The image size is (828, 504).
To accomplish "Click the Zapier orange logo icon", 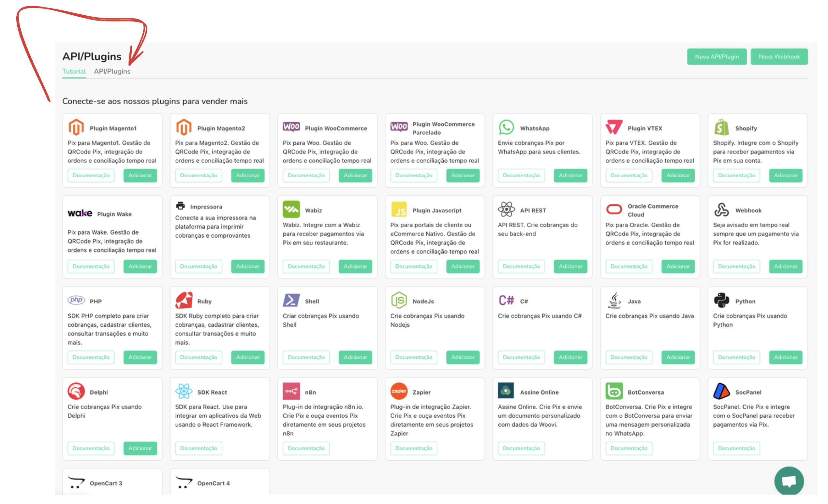I will pos(399,391).
